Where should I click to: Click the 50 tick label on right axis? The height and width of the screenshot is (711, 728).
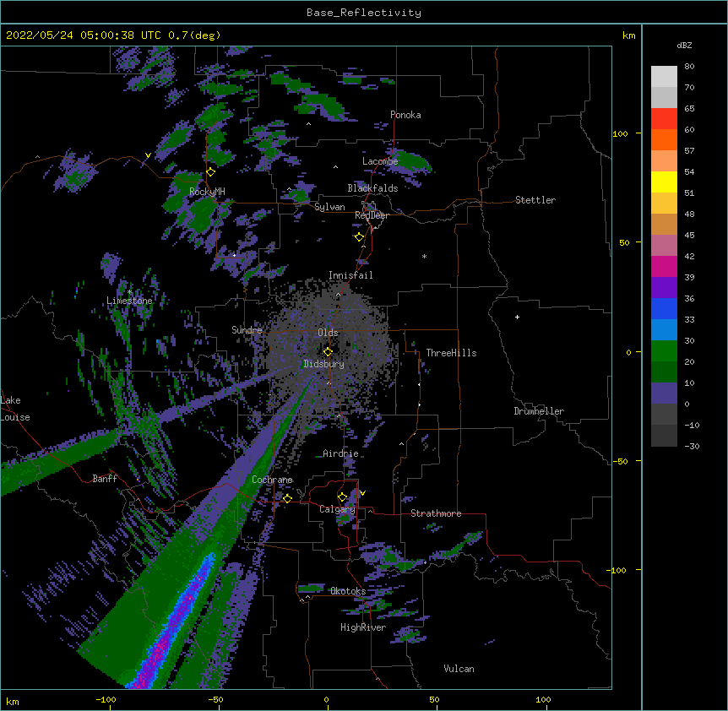(x=624, y=242)
